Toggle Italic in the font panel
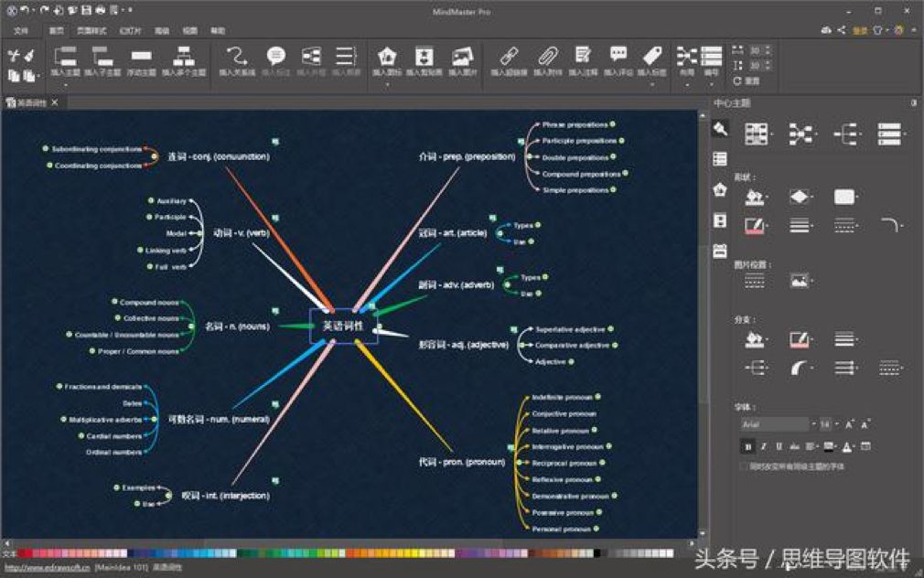This screenshot has height=578, width=924. coord(764,446)
